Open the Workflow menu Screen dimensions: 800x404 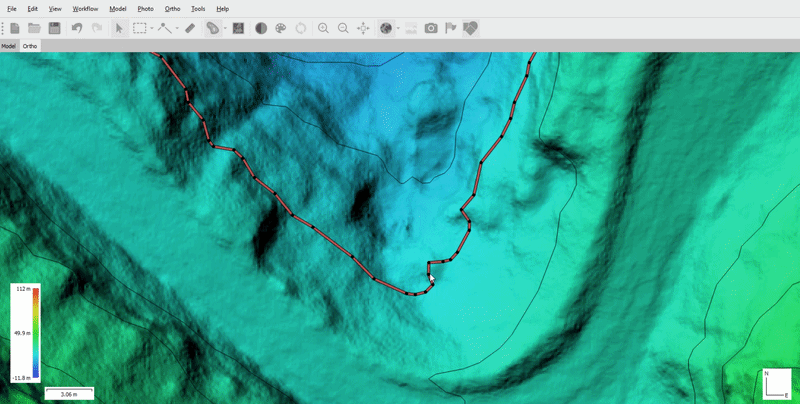(85, 9)
